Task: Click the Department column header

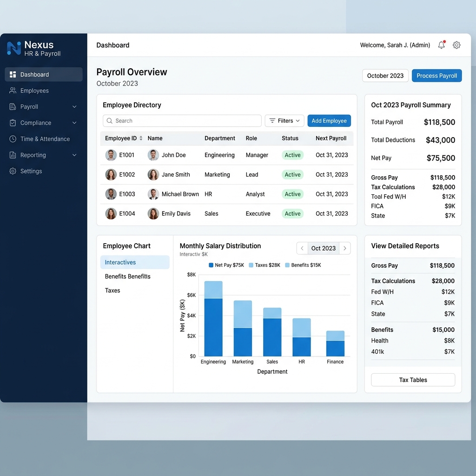Action: click(220, 138)
